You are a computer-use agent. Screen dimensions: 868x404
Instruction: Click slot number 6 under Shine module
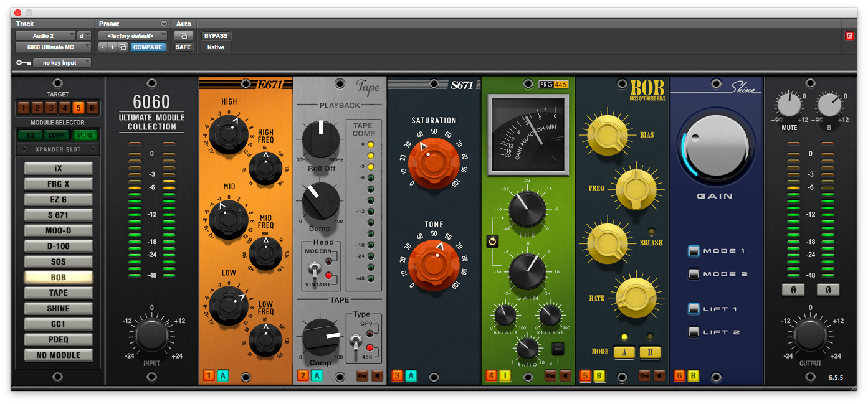tap(679, 375)
